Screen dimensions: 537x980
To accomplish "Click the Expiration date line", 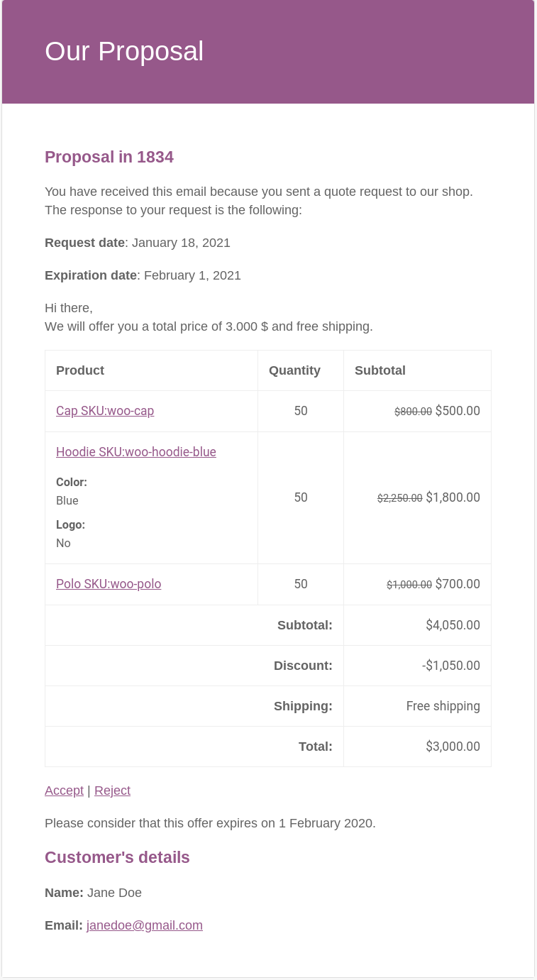I will (143, 275).
